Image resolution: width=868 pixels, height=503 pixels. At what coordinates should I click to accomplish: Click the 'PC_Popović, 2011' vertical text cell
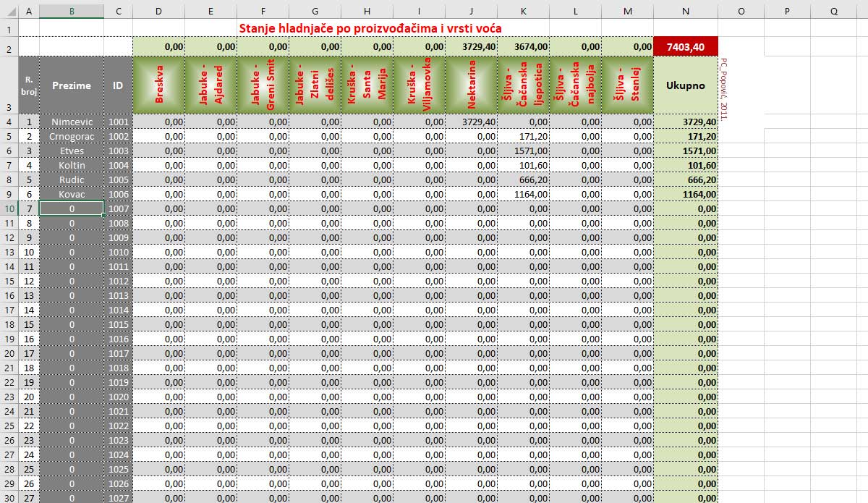click(723, 88)
